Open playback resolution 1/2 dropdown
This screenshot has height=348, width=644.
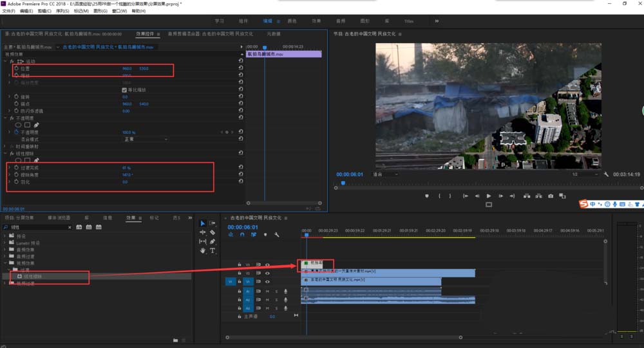585,174
